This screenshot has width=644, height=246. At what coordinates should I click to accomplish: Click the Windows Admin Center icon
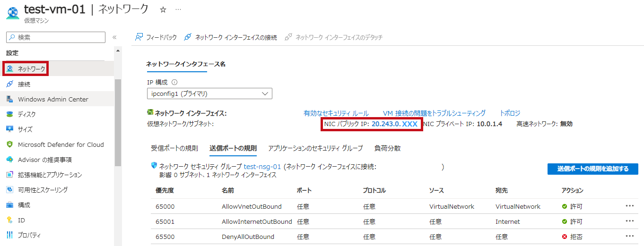click(x=10, y=99)
